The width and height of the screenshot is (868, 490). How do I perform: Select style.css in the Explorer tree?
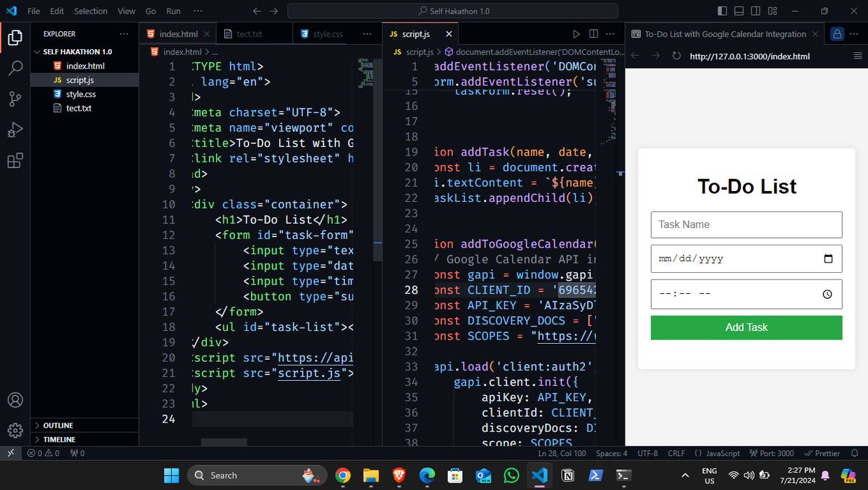click(x=80, y=94)
